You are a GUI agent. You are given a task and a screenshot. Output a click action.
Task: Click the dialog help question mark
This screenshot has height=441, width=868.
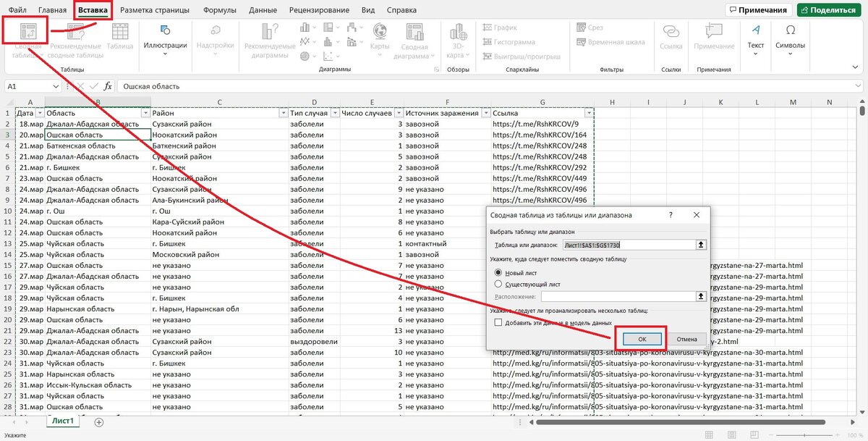pyautogui.click(x=671, y=215)
